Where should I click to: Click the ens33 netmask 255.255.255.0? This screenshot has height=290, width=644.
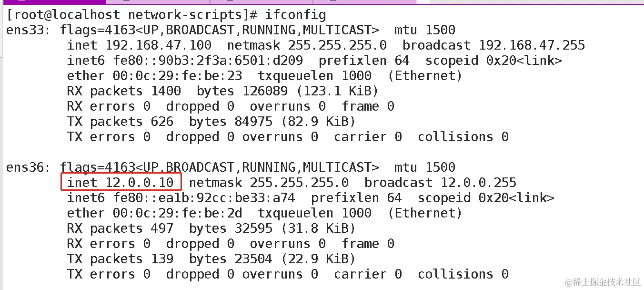[x=337, y=45]
